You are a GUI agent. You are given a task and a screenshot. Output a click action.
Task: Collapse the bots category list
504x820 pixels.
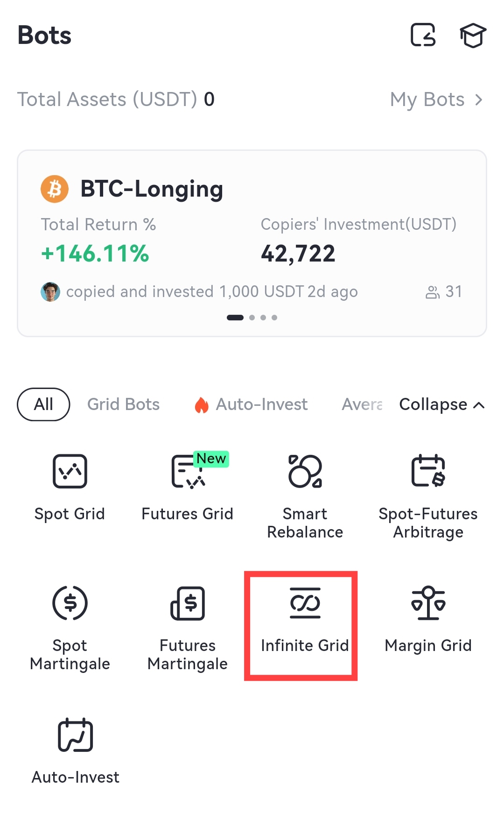pyautogui.click(x=441, y=404)
